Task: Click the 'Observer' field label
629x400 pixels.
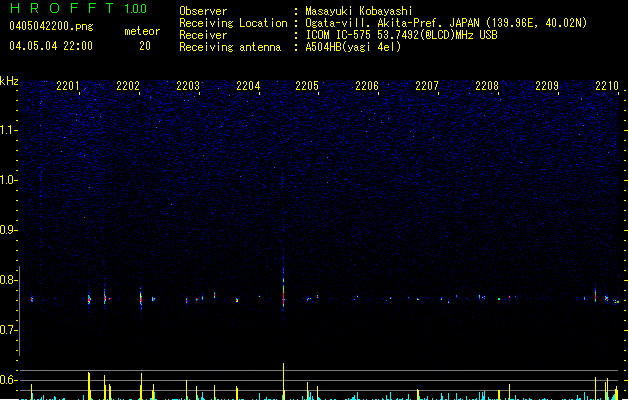Action: [x=203, y=11]
